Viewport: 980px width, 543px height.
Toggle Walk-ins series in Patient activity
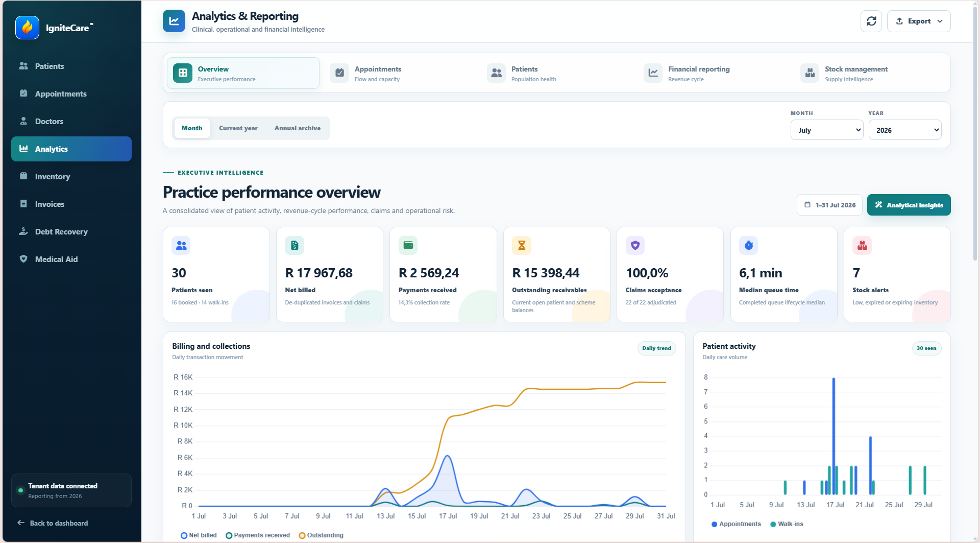(x=787, y=524)
